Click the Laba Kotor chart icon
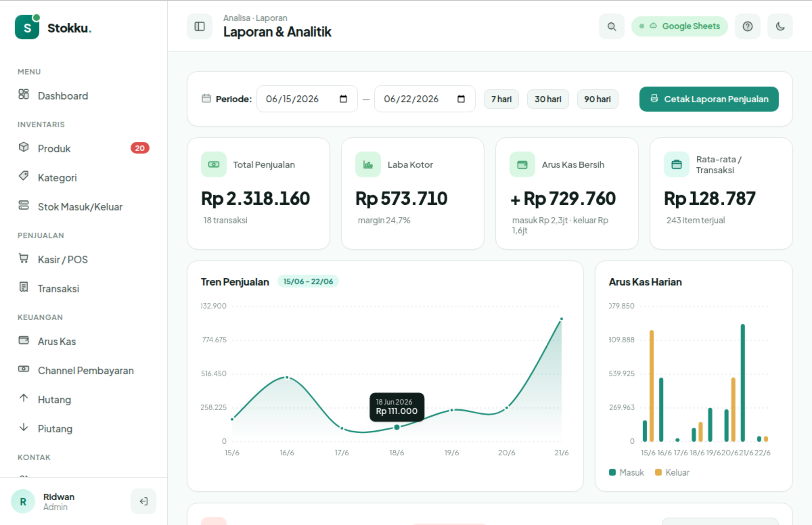Viewport: 812px width, 525px height. (368, 165)
